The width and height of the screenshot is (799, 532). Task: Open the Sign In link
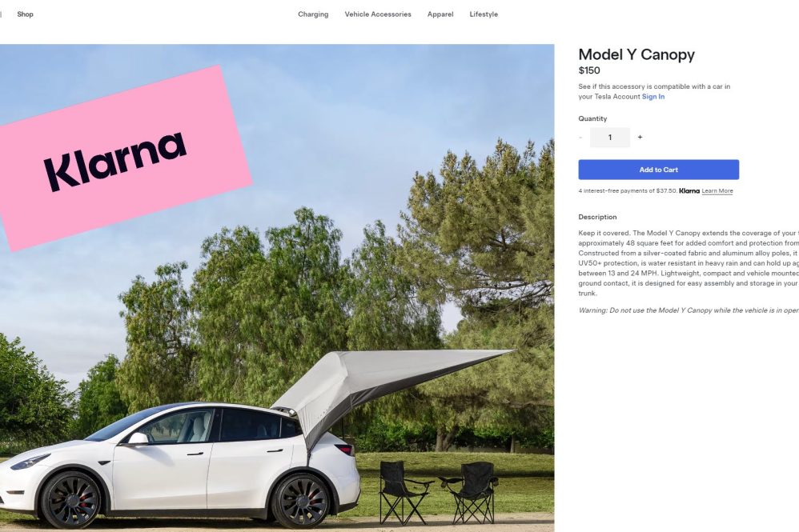(652, 97)
